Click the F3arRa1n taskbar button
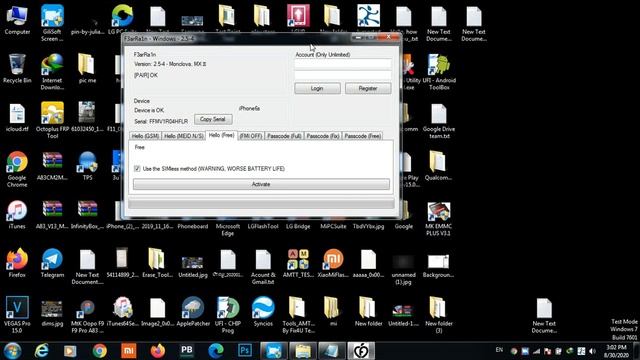Viewport: 640px width, 360px height. point(361,351)
